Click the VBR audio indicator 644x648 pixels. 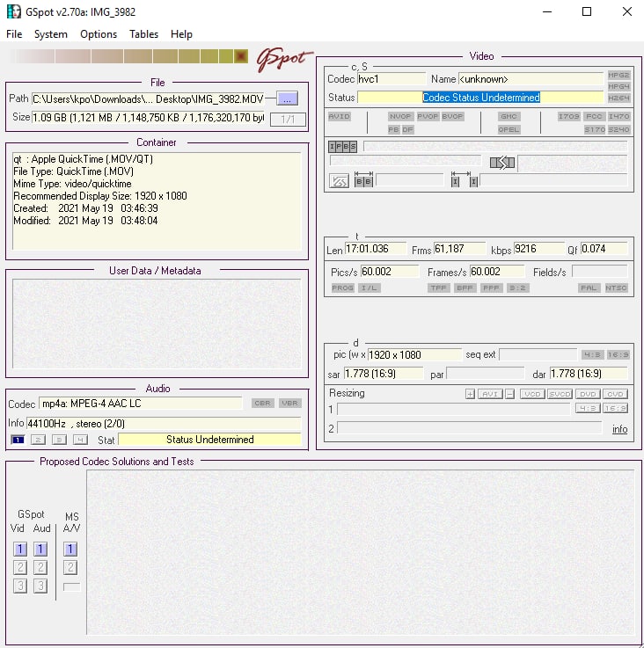(x=289, y=403)
